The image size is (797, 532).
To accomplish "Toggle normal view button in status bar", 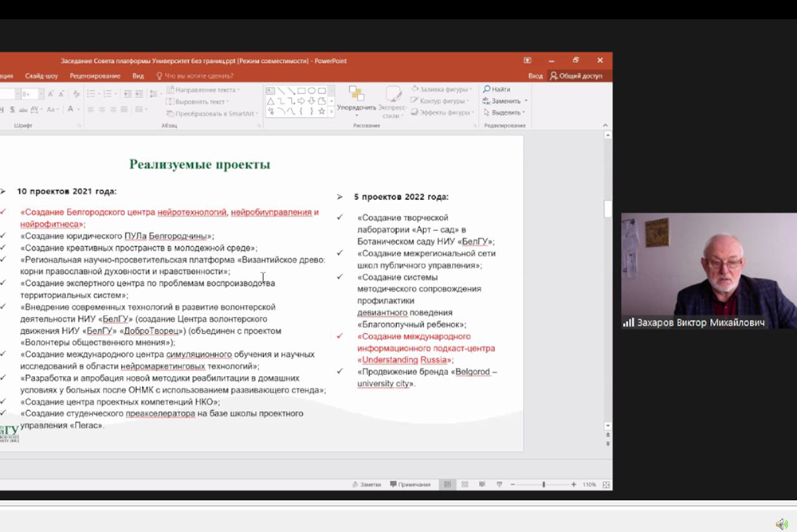I will pos(448,484).
